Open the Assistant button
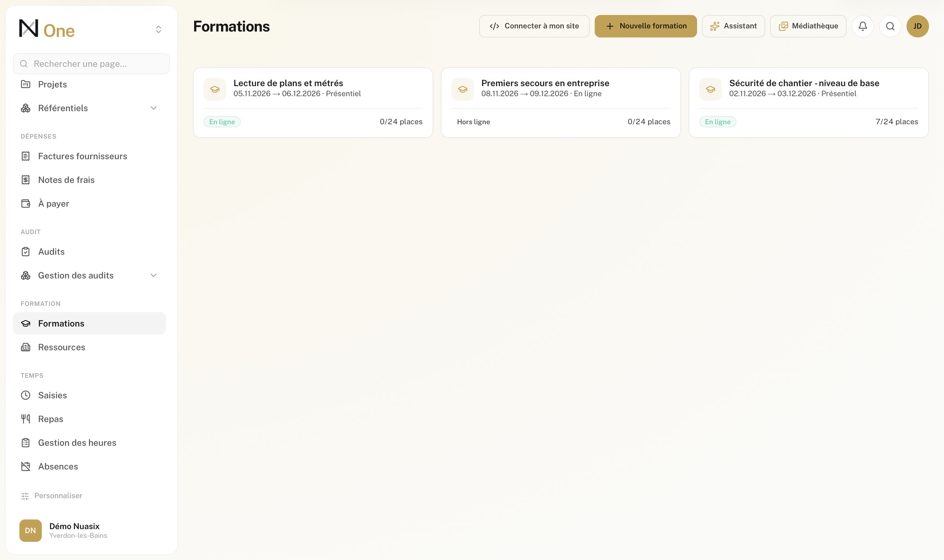944x560 pixels. point(734,26)
